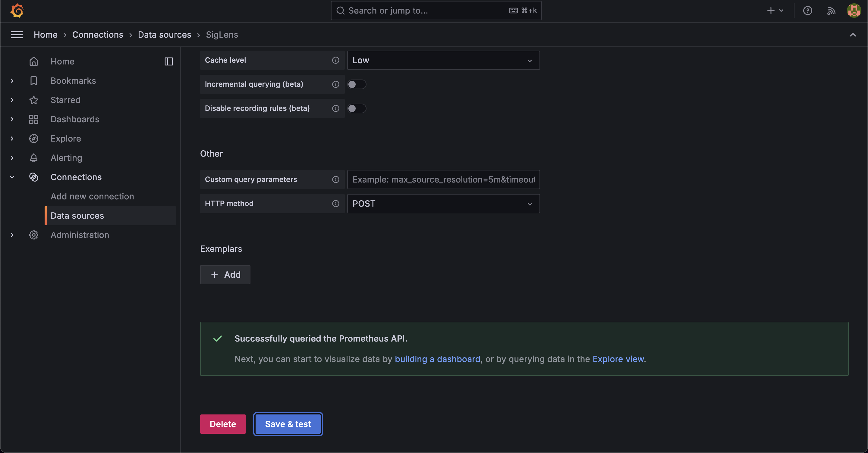Viewport: 868px width, 453px height.
Task: Click the plus new-item icon in header
Action: [771, 11]
